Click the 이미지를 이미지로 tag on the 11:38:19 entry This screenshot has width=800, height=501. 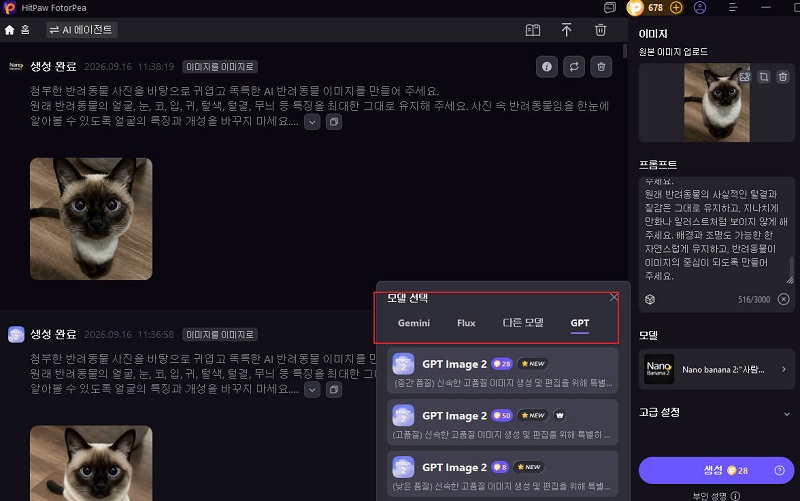pos(219,67)
